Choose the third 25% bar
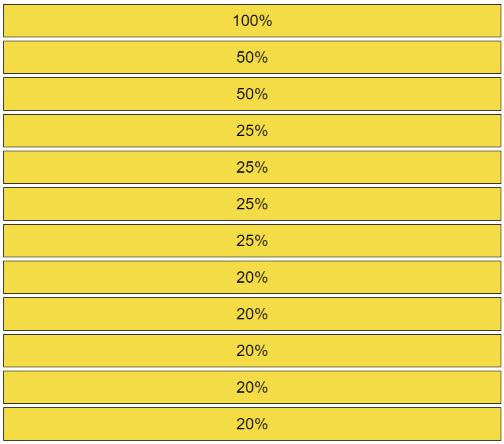The height and width of the screenshot is (444, 504). tap(252, 204)
